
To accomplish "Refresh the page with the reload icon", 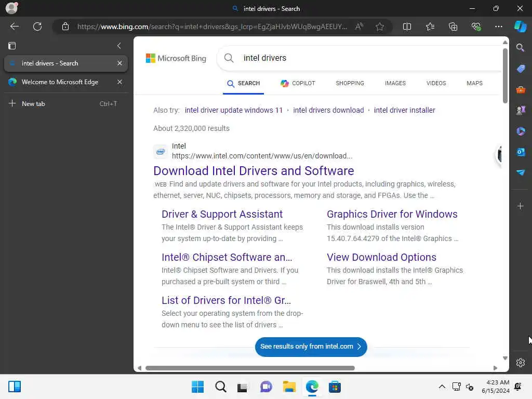I will [x=37, y=26].
